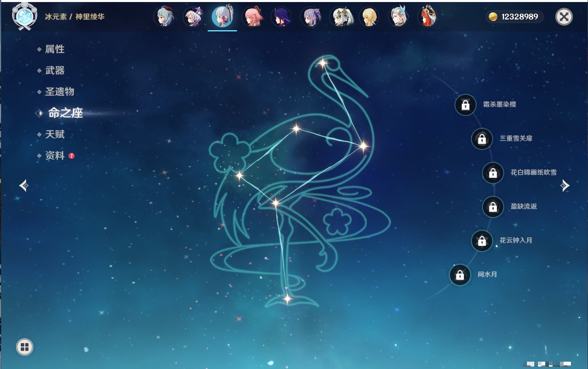The width and height of the screenshot is (588, 369).
Task: Click lock icon beside 花云钟入月
Action: [x=482, y=241]
